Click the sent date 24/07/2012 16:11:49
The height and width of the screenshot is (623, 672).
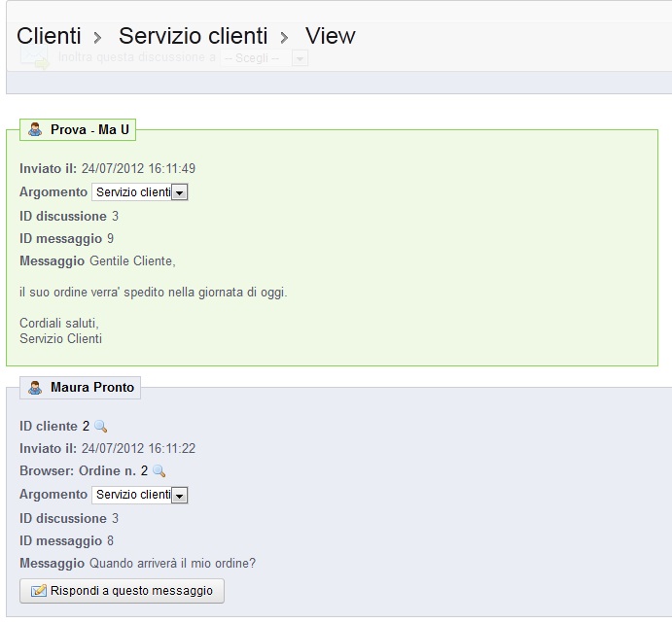click(138, 168)
